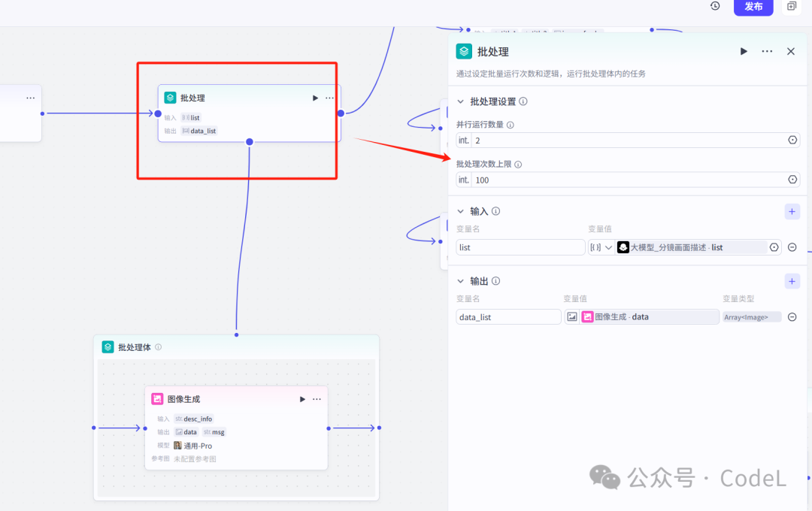
Task: Collapse the 输入 section
Action: point(460,211)
